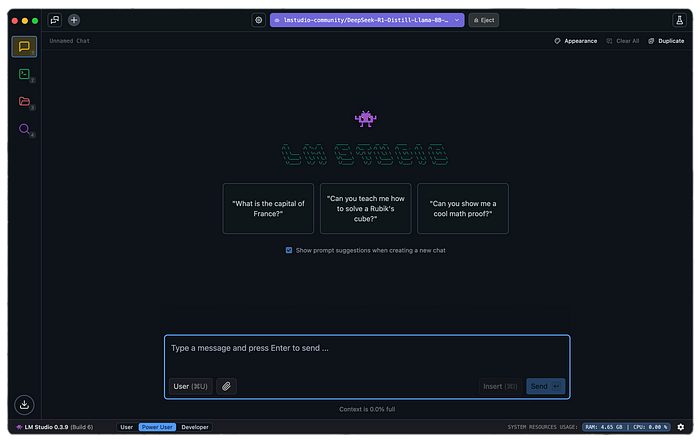Select the Rubik's cube prompt suggestion
Image resolution: width=700 pixels, height=441 pixels.
point(366,208)
